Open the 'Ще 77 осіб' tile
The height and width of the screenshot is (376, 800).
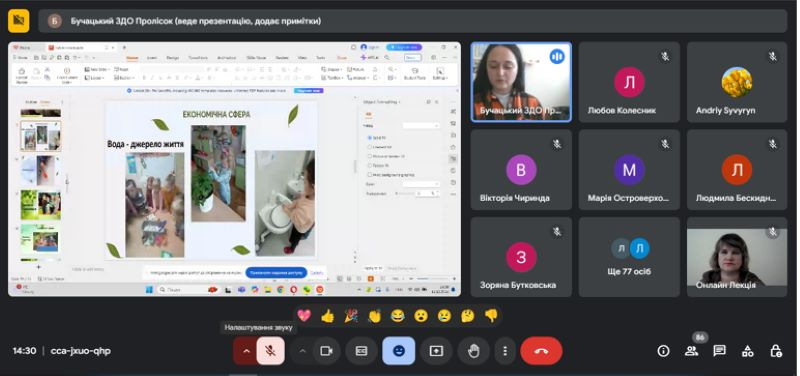click(629, 257)
